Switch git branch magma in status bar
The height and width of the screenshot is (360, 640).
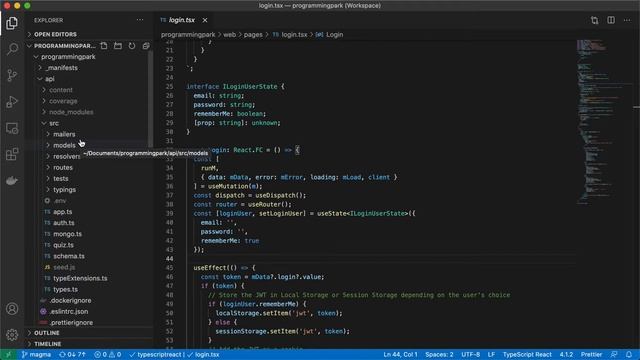tap(36, 354)
